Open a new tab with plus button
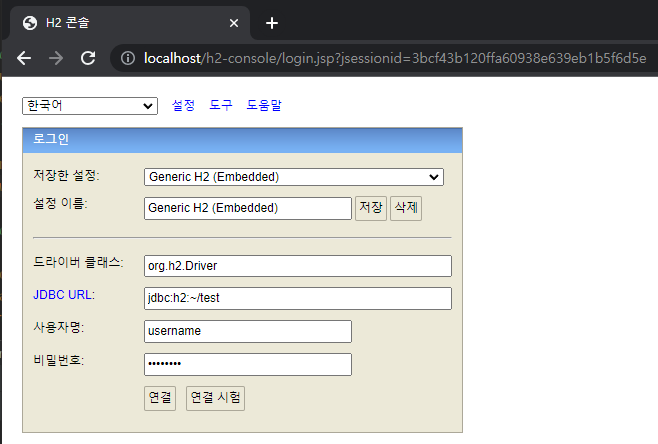The image size is (658, 444). (272, 23)
